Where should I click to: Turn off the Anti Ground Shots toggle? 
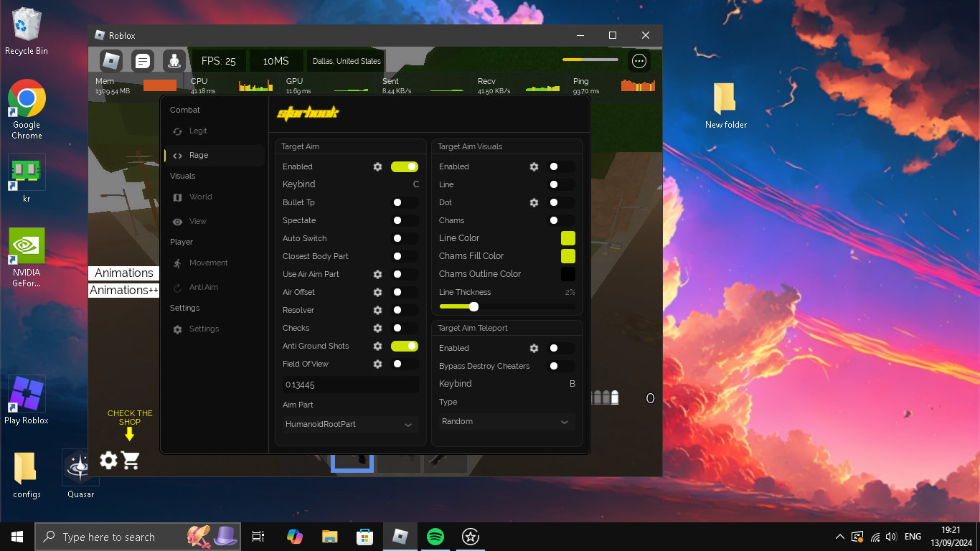click(405, 346)
